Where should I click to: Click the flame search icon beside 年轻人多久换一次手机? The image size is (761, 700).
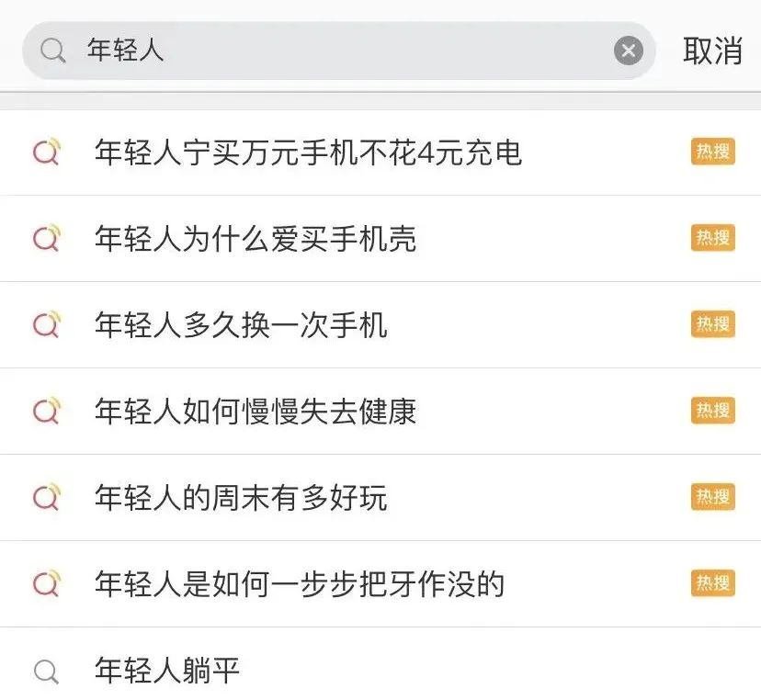(48, 325)
